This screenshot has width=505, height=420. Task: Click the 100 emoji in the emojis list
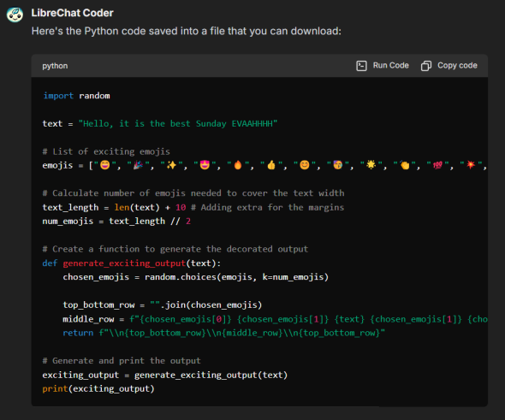(437, 165)
